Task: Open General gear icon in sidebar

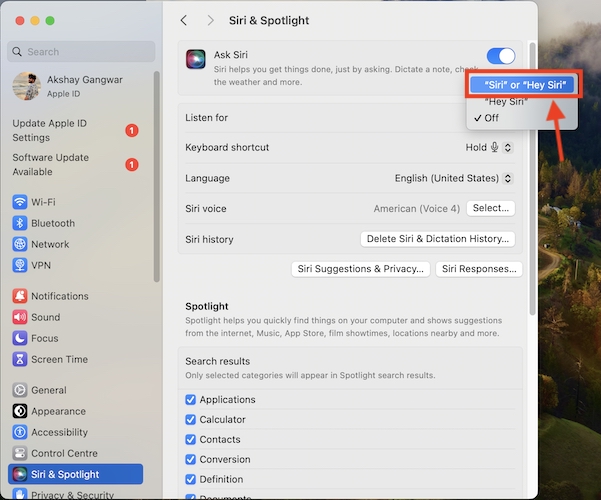Action: [20, 390]
